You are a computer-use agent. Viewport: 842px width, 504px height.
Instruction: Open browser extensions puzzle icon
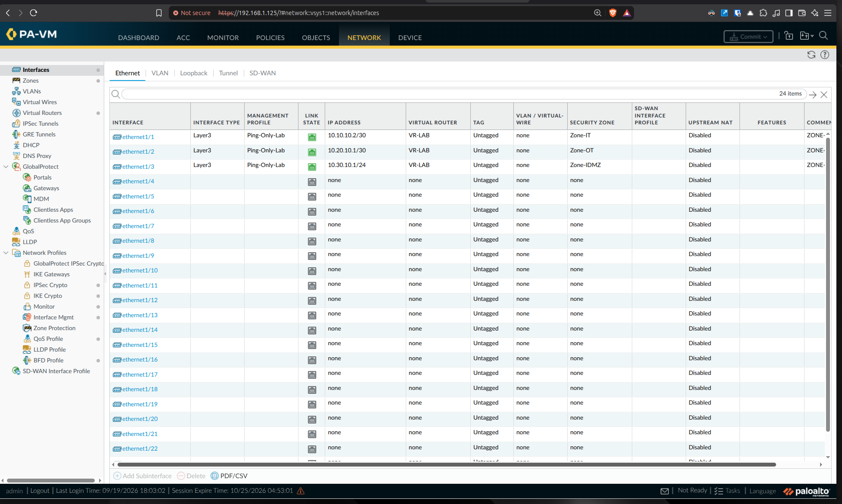[x=763, y=13]
